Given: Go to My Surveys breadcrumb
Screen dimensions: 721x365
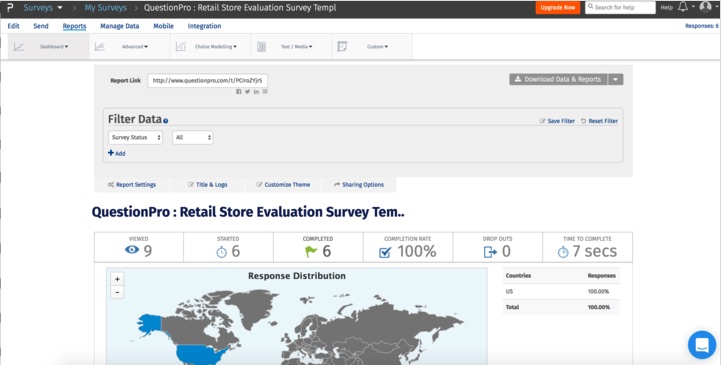Looking at the screenshot, I should pyautogui.click(x=105, y=8).
